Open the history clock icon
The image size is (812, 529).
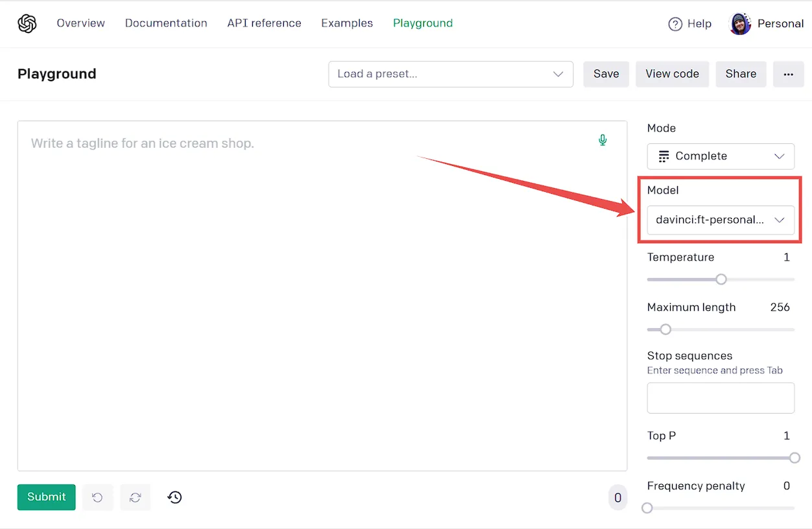coord(175,497)
